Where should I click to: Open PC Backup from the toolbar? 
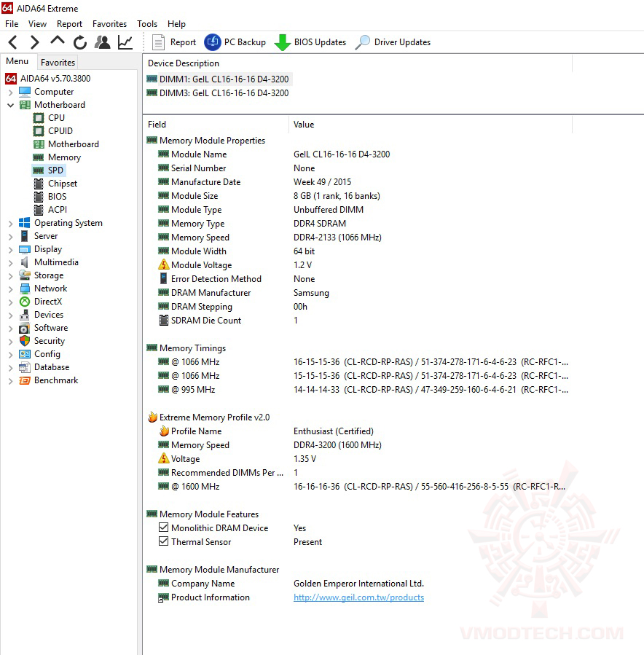(x=235, y=42)
